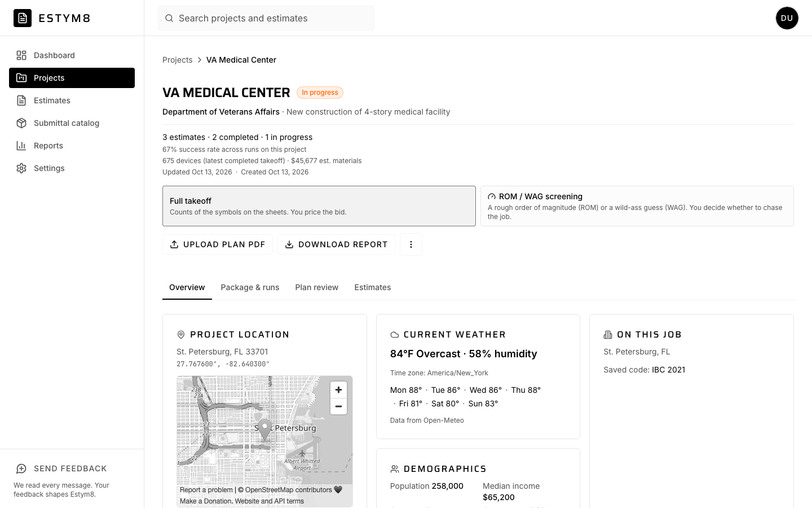The height and width of the screenshot is (508, 812).
Task: Click Make a Donation link
Action: click(206, 501)
